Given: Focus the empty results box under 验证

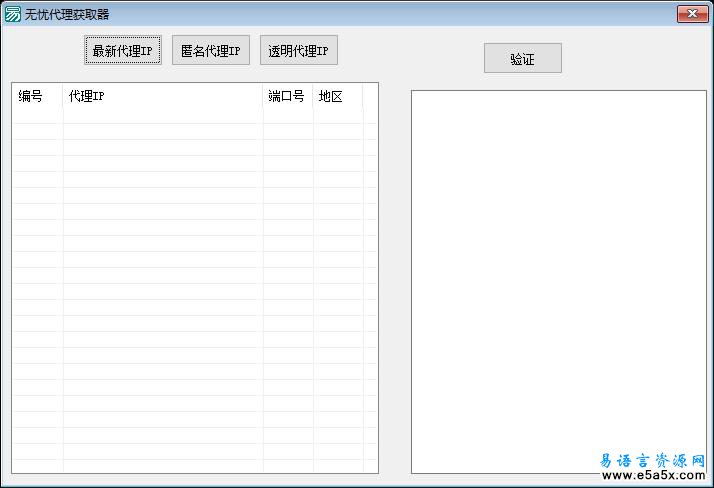Looking at the screenshot, I should (x=559, y=282).
